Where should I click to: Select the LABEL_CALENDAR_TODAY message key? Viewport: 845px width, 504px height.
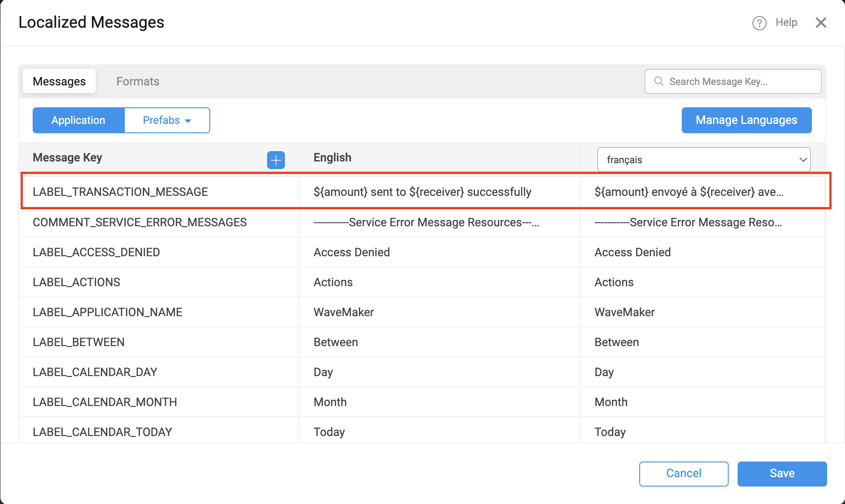coord(102,432)
